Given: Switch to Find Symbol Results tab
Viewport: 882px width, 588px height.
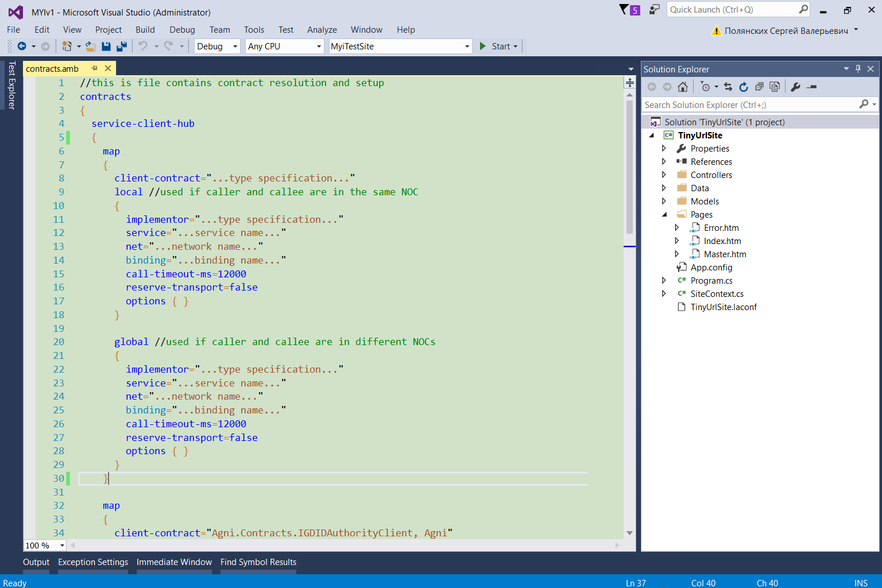Looking at the screenshot, I should [x=258, y=562].
